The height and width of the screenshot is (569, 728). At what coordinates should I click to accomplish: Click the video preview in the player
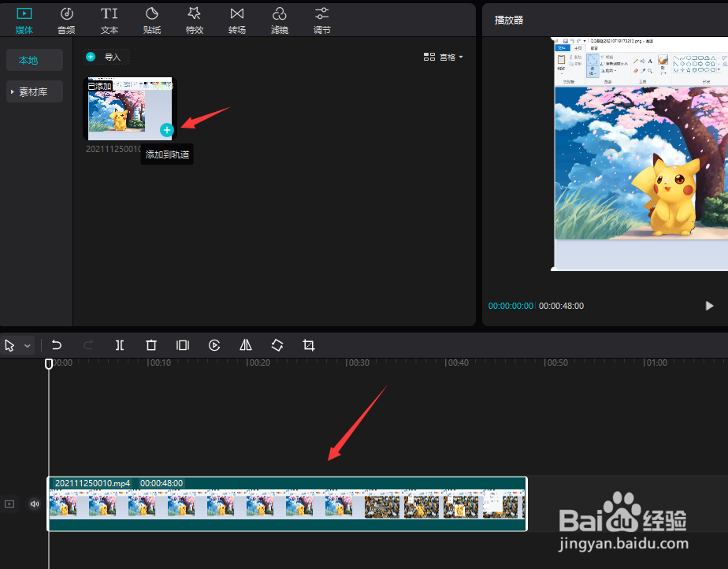coord(639,154)
